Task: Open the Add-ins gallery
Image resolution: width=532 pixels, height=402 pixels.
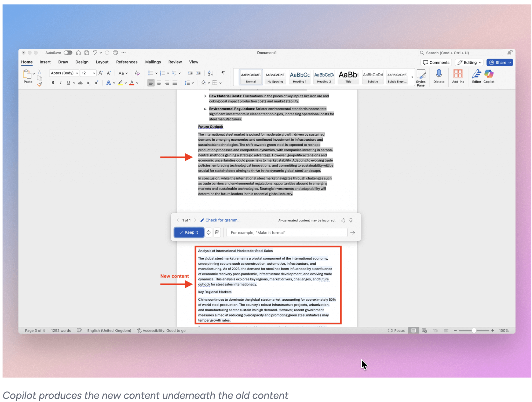Action: click(x=458, y=76)
